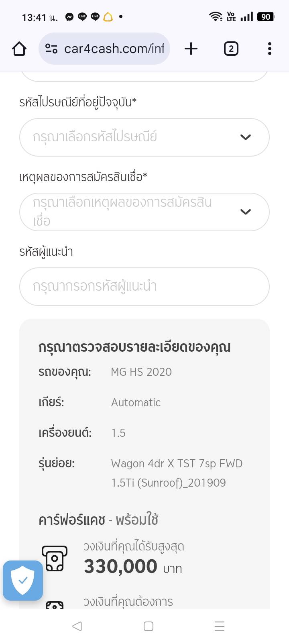Expand the postal code dropdown
289x644 pixels.
tap(132, 137)
